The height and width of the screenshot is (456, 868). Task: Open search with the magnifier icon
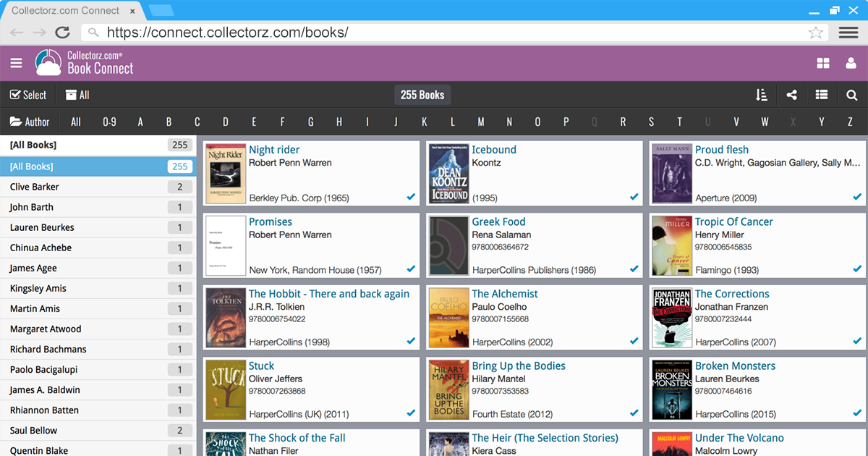[x=852, y=95]
